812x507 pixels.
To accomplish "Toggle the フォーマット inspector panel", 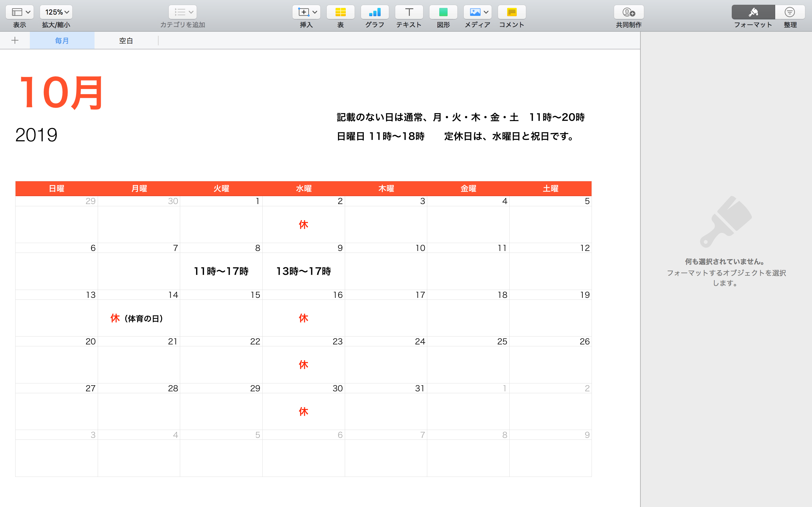I will (x=753, y=12).
